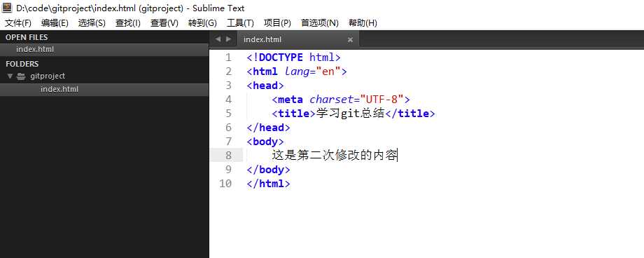Image resolution: width=644 pixels, height=258 pixels.
Task: Click the closing </html> tag
Action: 268,184
